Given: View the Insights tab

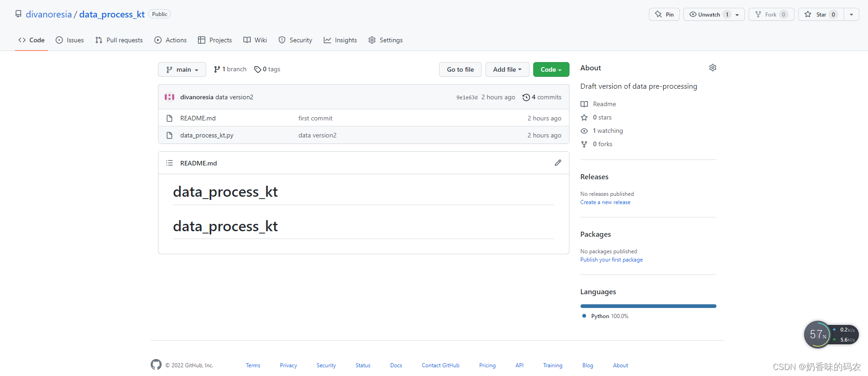Looking at the screenshot, I should [340, 40].
